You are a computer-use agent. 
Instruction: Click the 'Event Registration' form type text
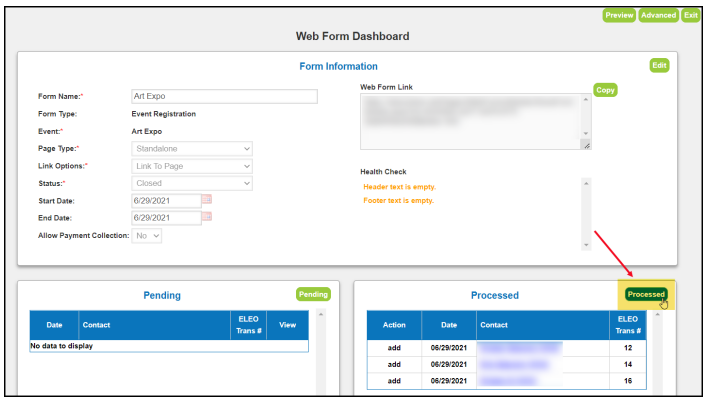click(164, 114)
